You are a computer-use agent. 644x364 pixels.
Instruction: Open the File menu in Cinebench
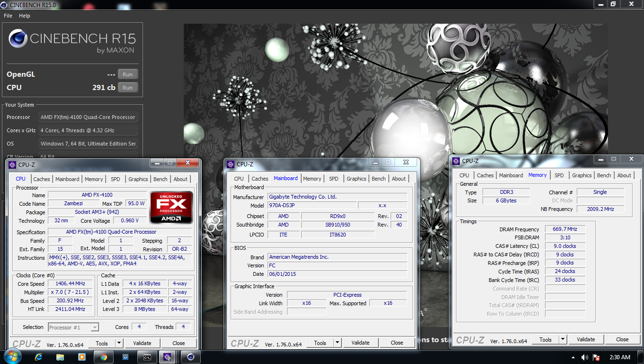click(x=8, y=16)
